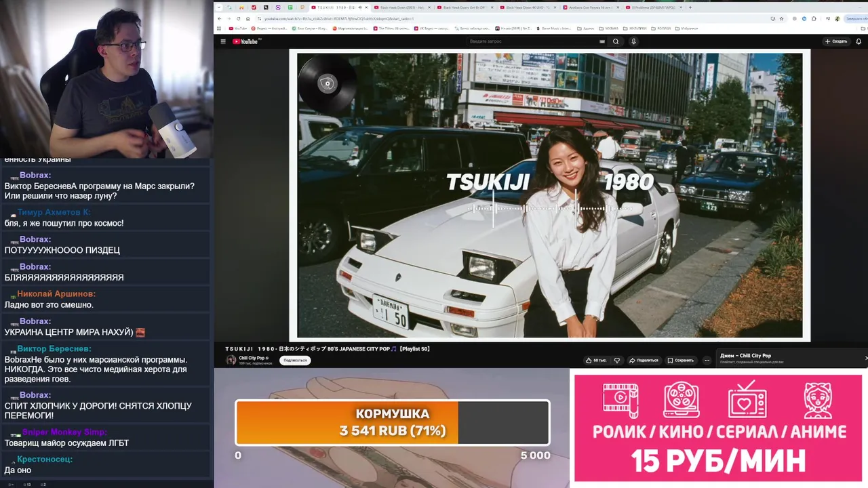The height and width of the screenshot is (488, 868).
Task: Click chat username Тимур Ахметов К
Action: 54,212
